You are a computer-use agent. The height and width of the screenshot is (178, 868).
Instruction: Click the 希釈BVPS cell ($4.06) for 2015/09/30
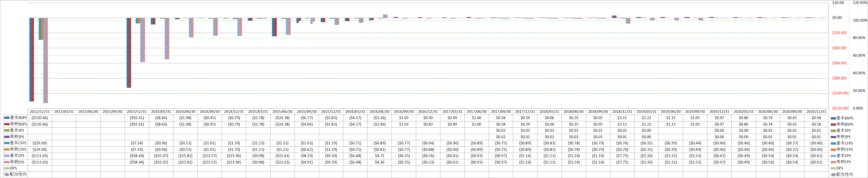[307, 124]
